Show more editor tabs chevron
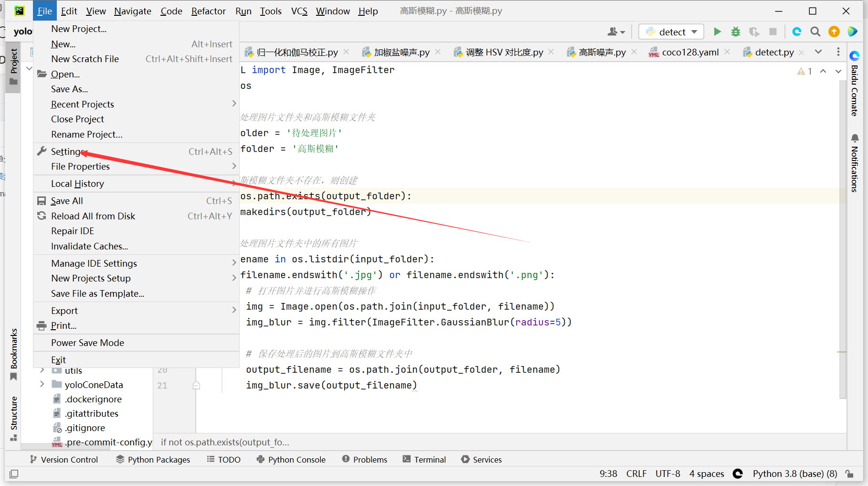 (818, 52)
